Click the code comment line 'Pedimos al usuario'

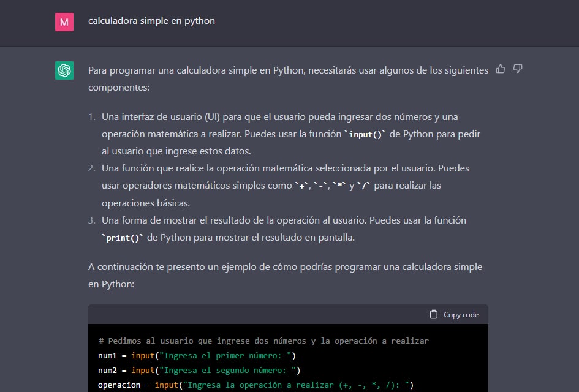(263, 341)
